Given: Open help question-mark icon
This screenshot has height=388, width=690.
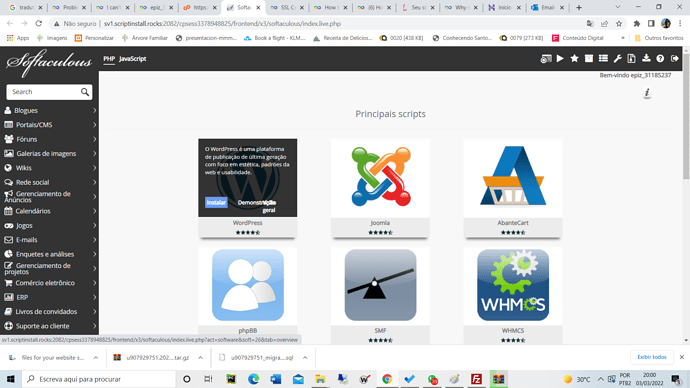Looking at the screenshot, I should 660,59.
